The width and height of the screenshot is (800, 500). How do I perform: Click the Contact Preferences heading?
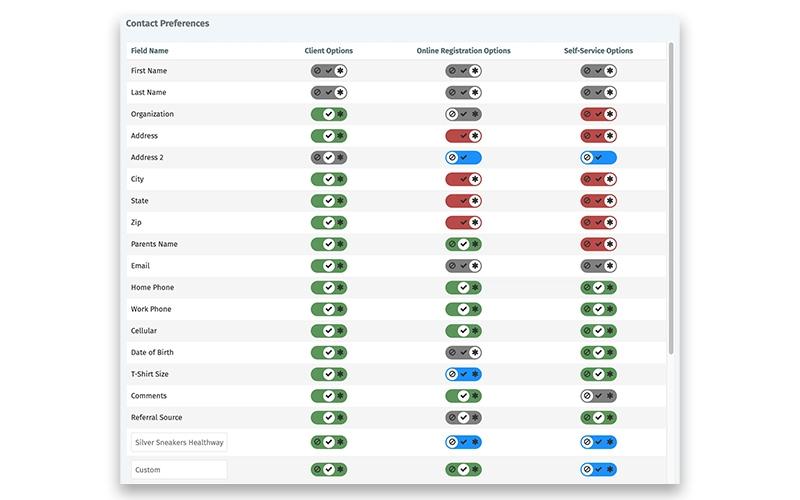click(x=167, y=23)
